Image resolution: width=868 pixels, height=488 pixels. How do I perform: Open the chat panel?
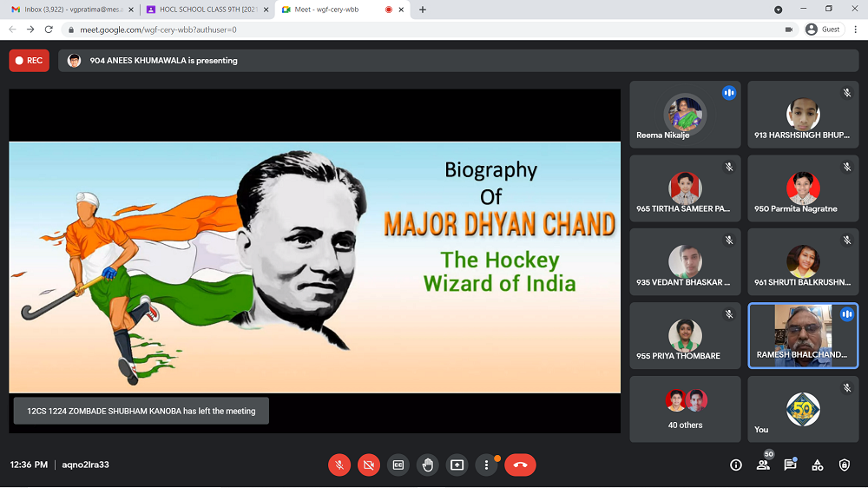coord(790,465)
